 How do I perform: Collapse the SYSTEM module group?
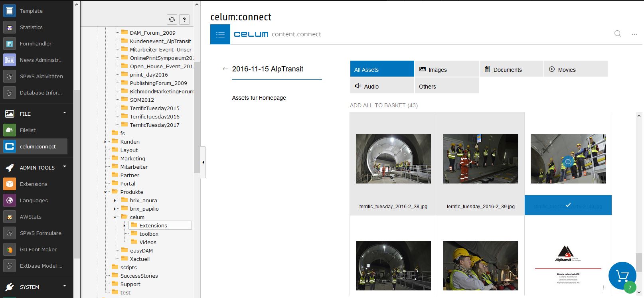(65, 286)
